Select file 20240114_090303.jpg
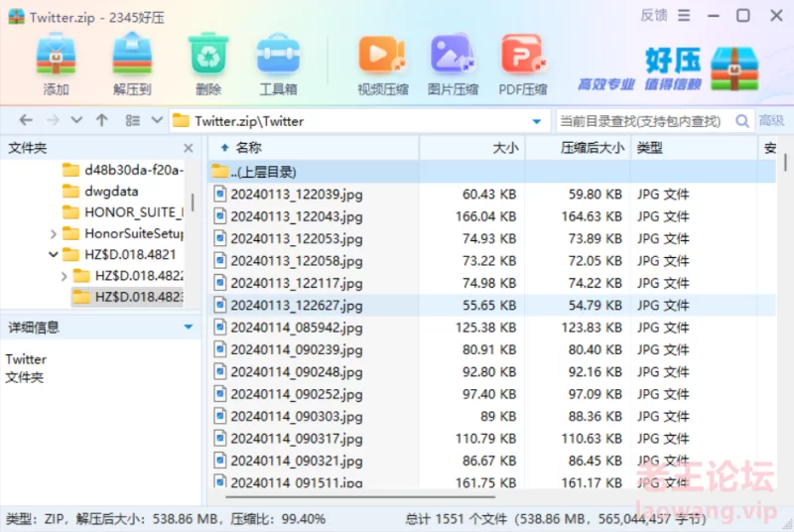 [x=491, y=416]
